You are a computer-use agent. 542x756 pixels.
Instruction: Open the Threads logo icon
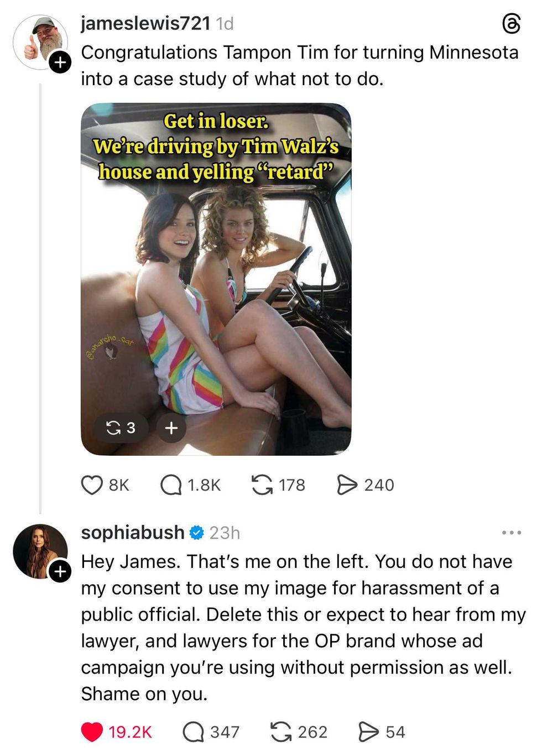click(x=511, y=24)
